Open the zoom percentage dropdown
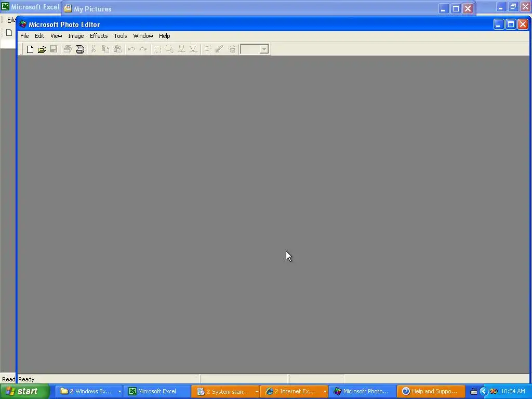The image size is (532, 399). [x=264, y=49]
